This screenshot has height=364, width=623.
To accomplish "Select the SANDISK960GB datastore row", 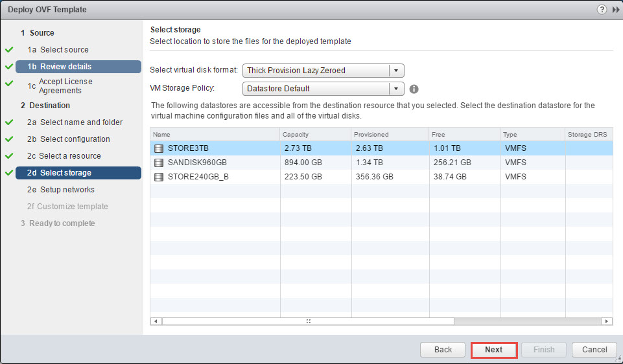I will tap(381, 163).
